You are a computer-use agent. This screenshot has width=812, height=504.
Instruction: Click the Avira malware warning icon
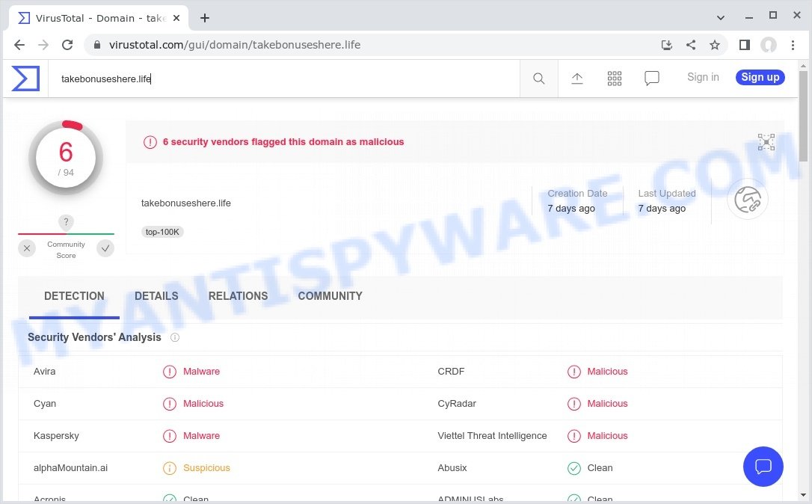(169, 372)
